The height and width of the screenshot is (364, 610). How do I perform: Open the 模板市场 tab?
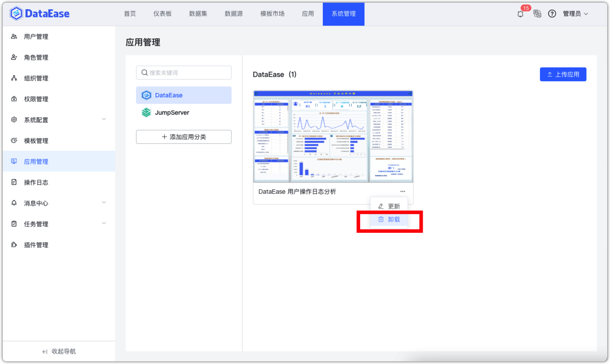(272, 13)
